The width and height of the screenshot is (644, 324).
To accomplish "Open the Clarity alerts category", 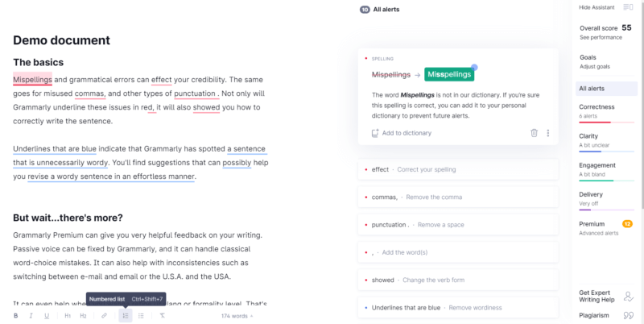I will tap(606, 141).
